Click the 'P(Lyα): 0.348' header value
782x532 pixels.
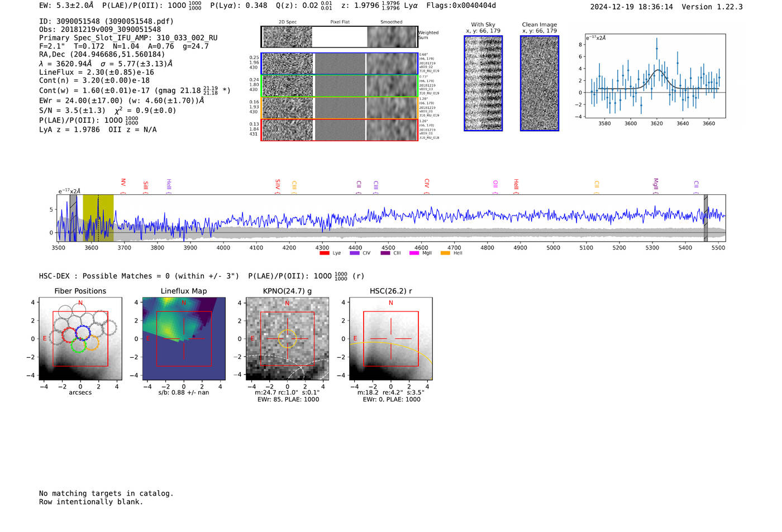point(239,6)
